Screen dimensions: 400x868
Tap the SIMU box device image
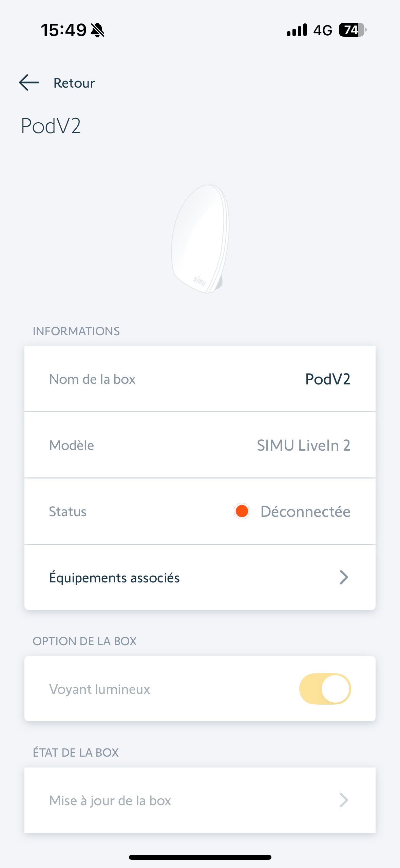tap(200, 239)
